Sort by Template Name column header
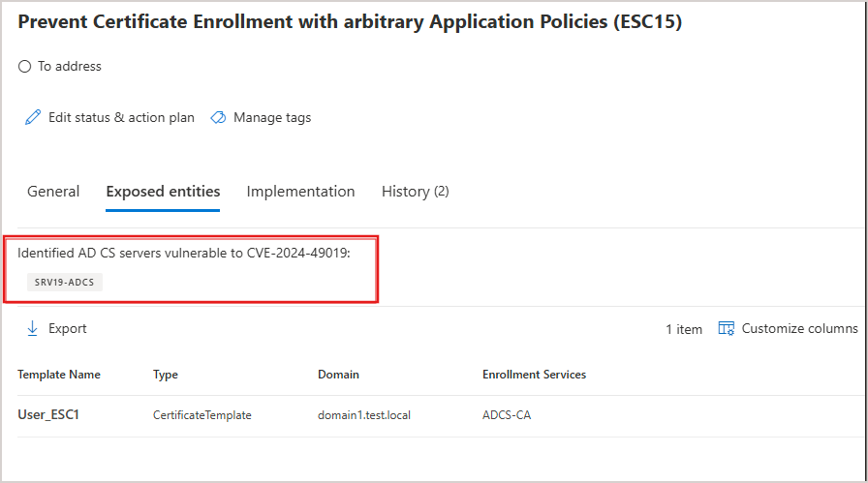The width and height of the screenshot is (868, 483). click(59, 375)
